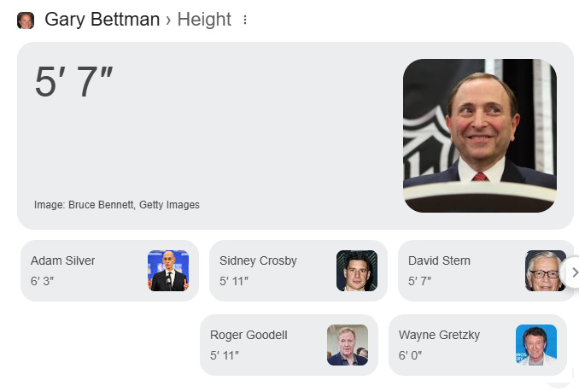
Task: Open Wayne Gretzky height card
Action: [x=477, y=345]
